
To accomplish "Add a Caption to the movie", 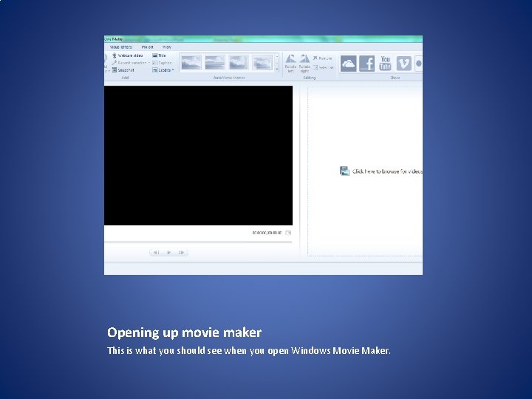I will pos(162,63).
